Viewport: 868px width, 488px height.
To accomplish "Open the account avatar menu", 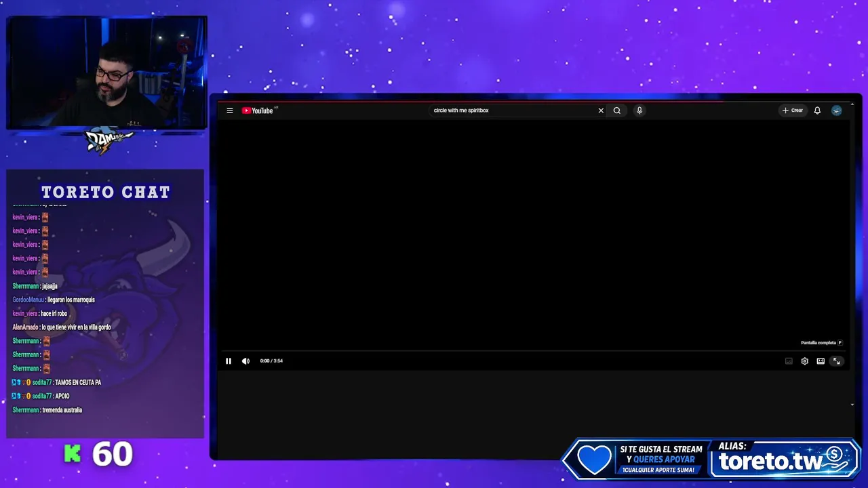I will [837, 110].
